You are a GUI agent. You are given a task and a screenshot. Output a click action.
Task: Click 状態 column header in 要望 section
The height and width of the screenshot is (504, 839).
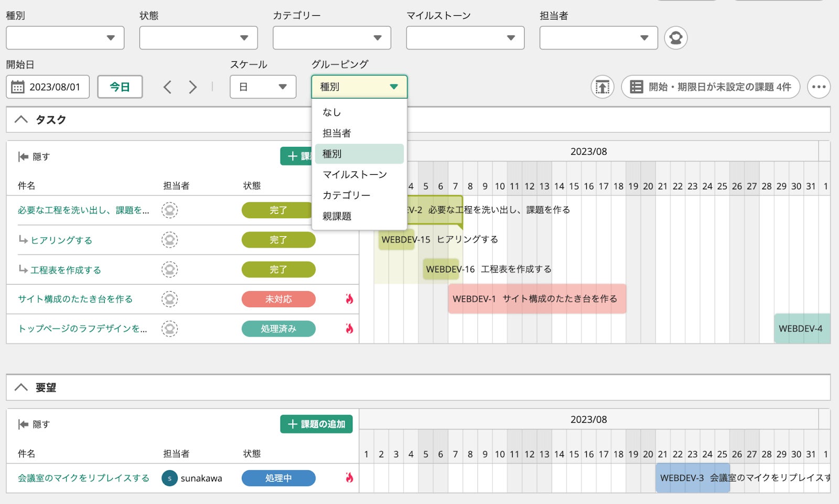[x=252, y=454]
